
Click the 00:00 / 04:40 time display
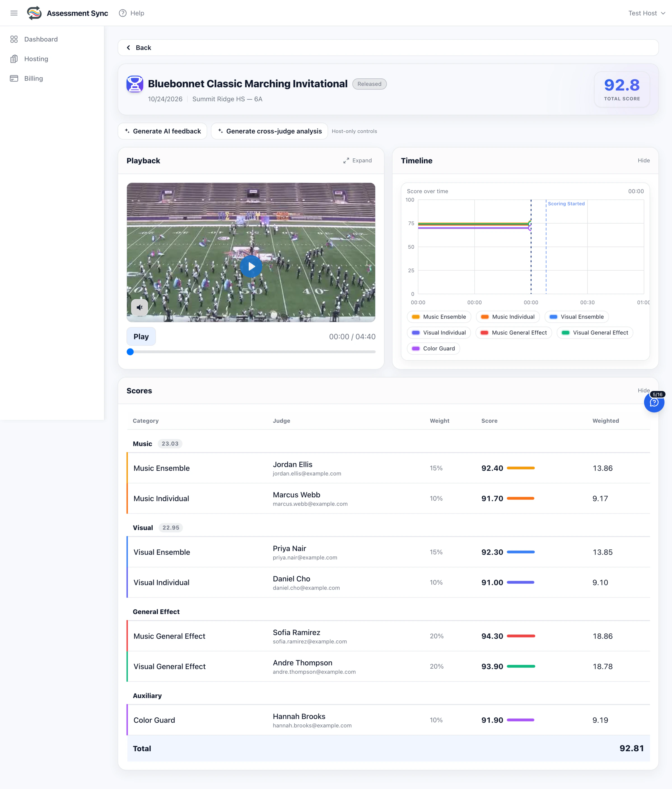point(353,337)
